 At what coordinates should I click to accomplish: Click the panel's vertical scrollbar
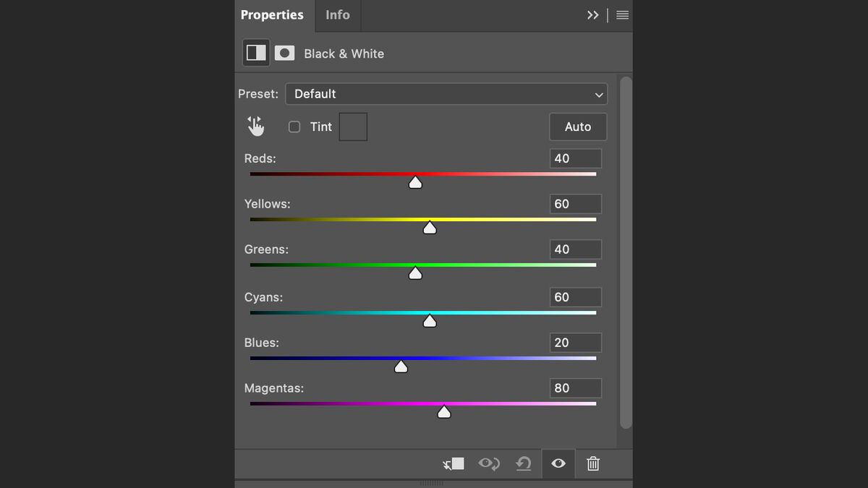(x=626, y=253)
